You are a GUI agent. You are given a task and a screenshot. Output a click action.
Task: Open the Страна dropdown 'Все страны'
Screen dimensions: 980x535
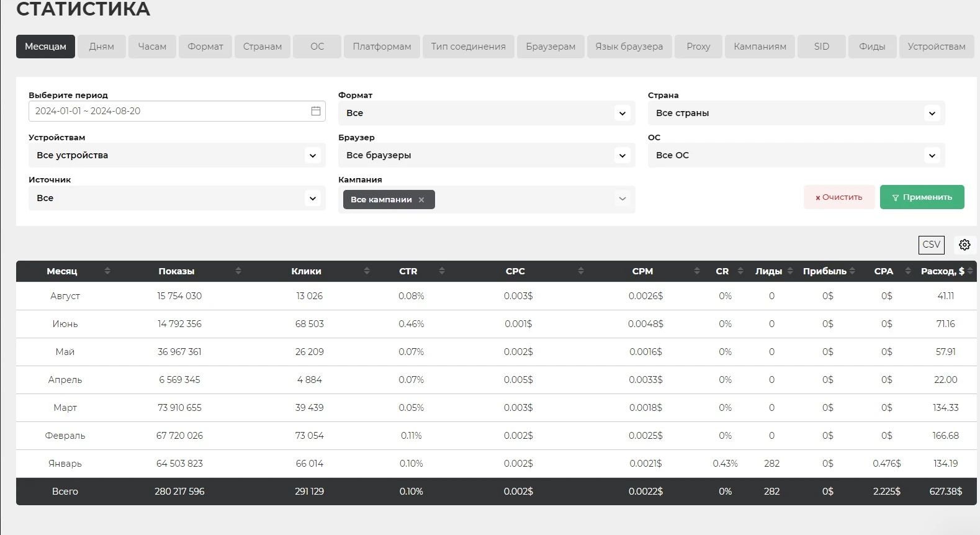pyautogui.click(x=796, y=113)
